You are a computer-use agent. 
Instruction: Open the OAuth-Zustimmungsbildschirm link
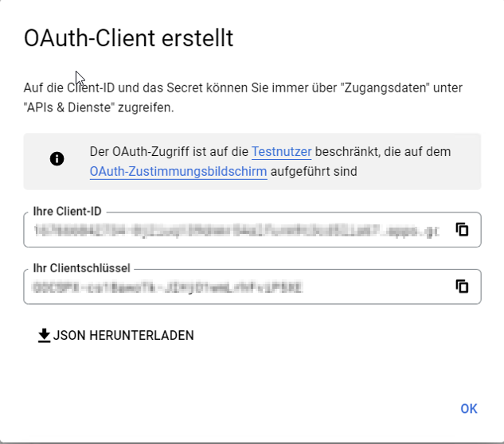[x=178, y=172]
